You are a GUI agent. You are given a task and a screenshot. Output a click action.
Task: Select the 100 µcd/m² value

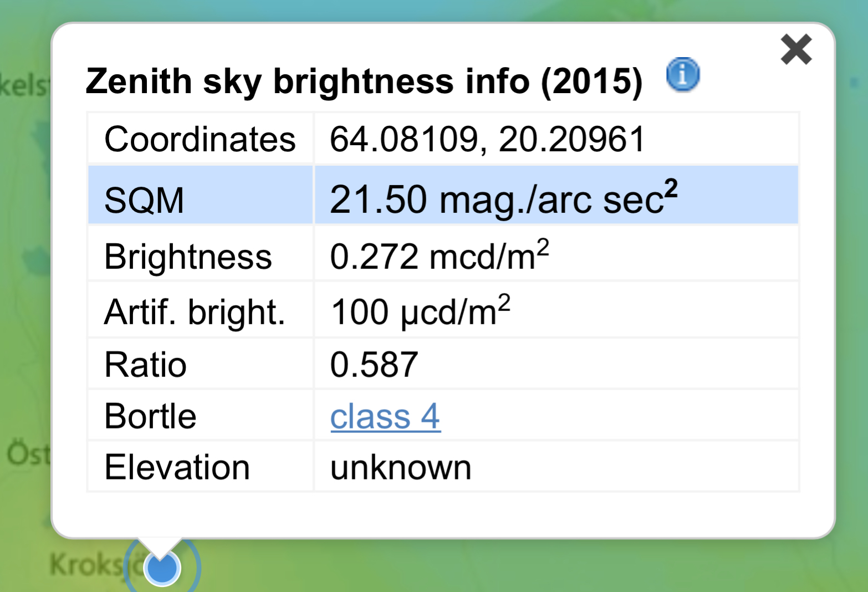pyautogui.click(x=420, y=312)
